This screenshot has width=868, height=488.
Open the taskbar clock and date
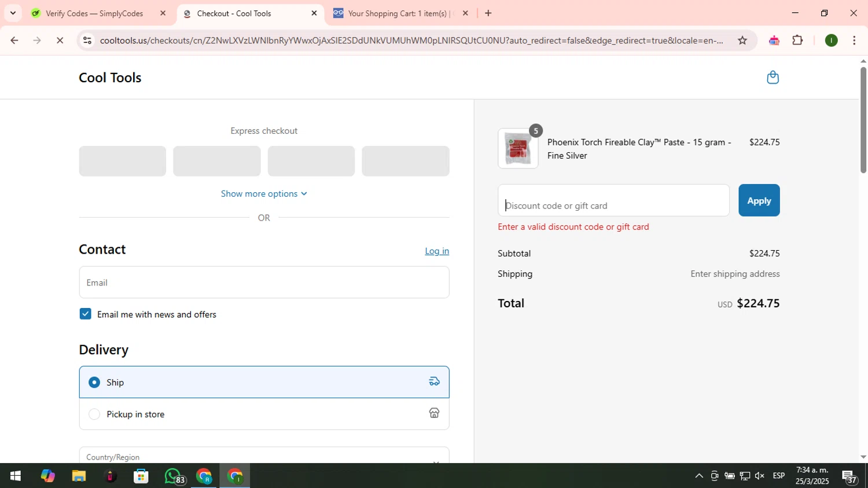click(812, 476)
